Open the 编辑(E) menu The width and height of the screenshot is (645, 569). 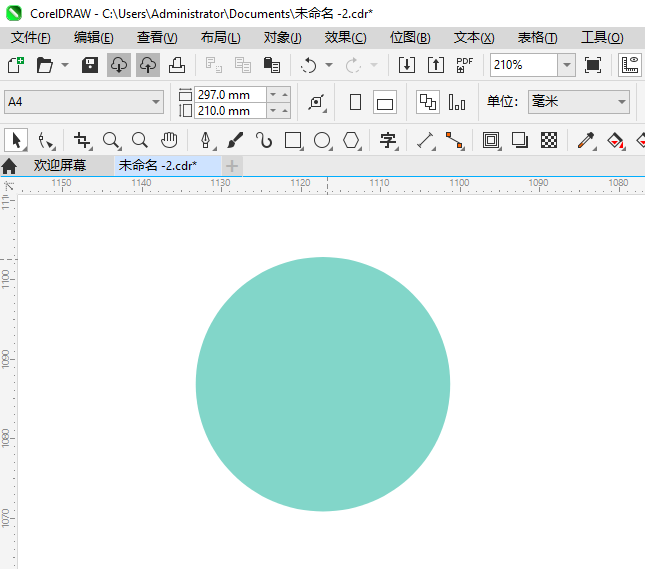(x=94, y=38)
